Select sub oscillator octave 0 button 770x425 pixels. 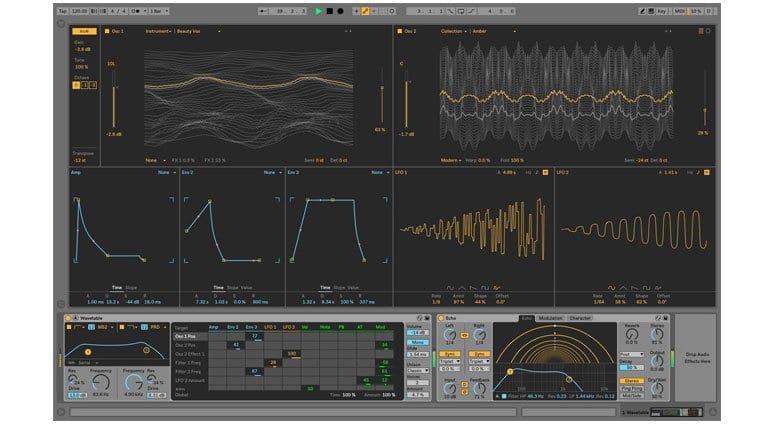click(76, 85)
